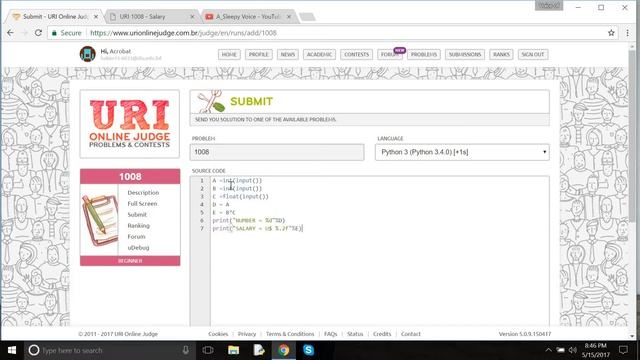Open the PROFILE navigation item
The height and width of the screenshot is (360, 640).
click(258, 54)
